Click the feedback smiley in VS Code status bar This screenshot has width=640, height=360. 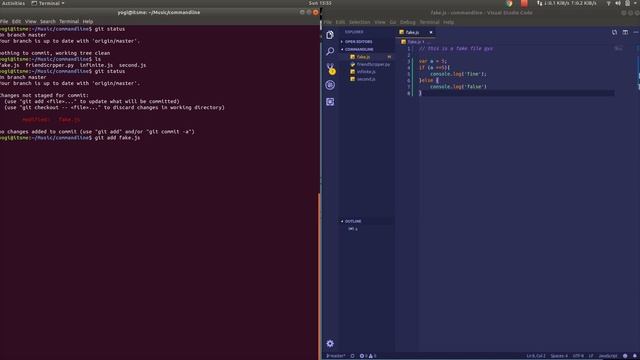pos(625,356)
